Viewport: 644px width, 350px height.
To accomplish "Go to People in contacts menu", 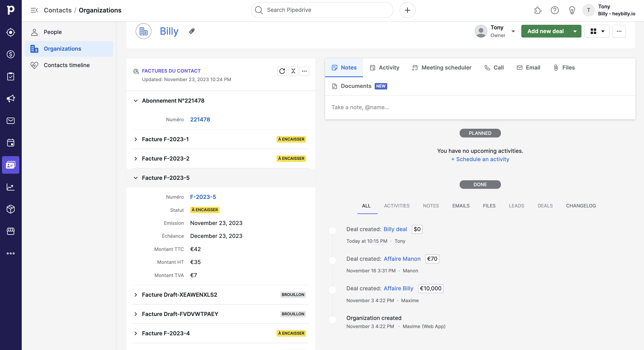I will tap(69, 32).
